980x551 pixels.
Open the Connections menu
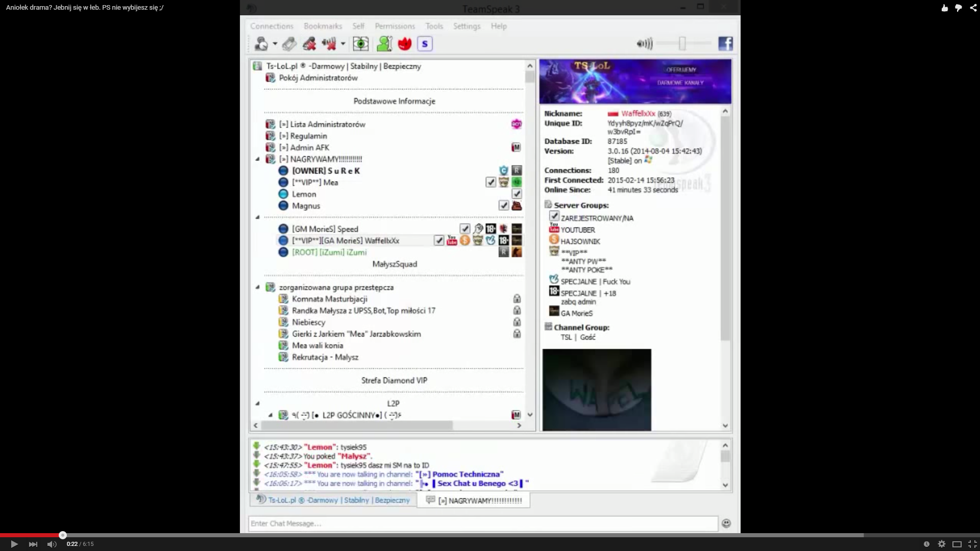pyautogui.click(x=272, y=26)
